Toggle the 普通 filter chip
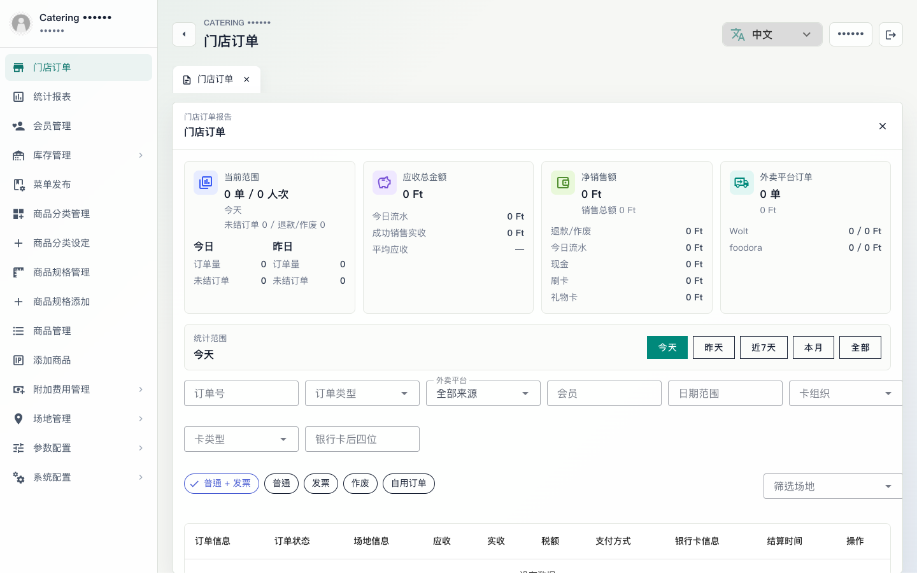This screenshot has height=588, width=917. [281, 484]
